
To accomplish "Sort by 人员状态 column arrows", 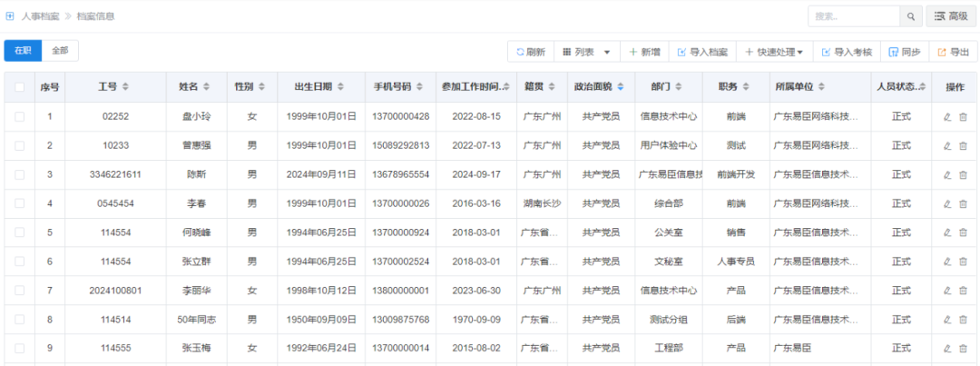I will tap(923, 87).
